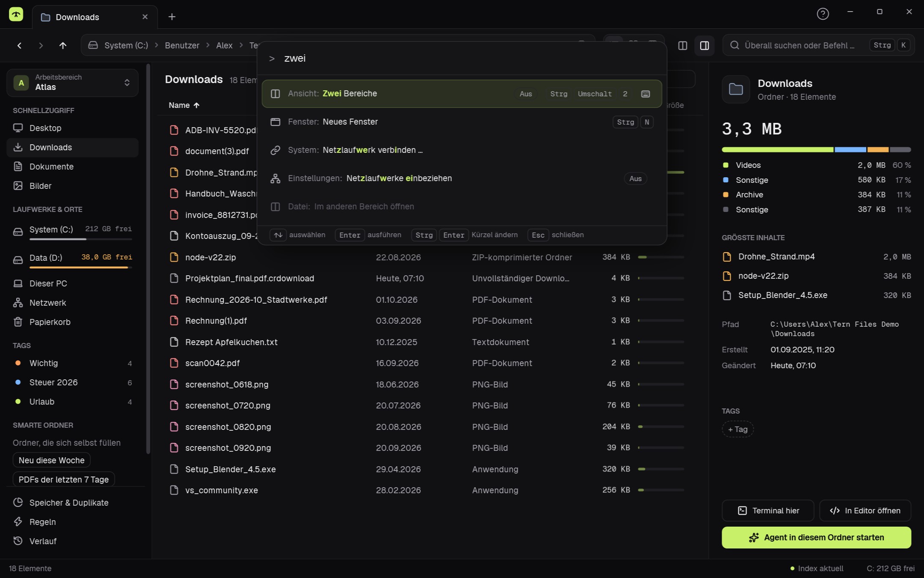Navigate back with the left arrow
Screen dimensions: 924x578
(19, 45)
